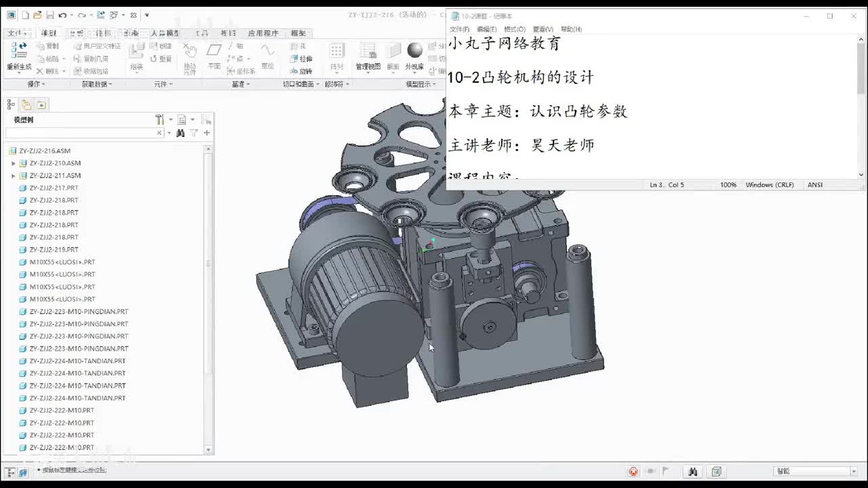Viewport: 868px width, 488px height.
Task: Open the 操作 group dropdown
Action: pos(36,84)
